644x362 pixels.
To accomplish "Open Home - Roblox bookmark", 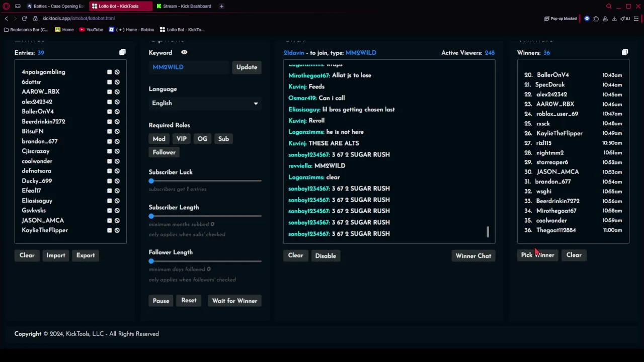I will (132, 30).
